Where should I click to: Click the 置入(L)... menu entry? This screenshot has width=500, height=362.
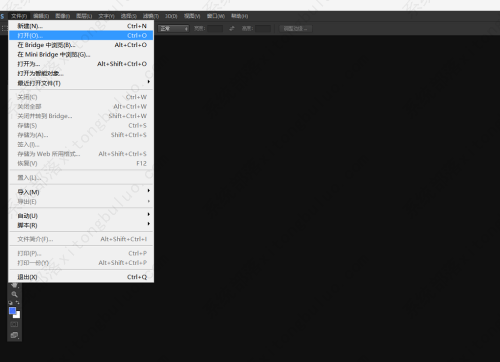tap(81, 178)
